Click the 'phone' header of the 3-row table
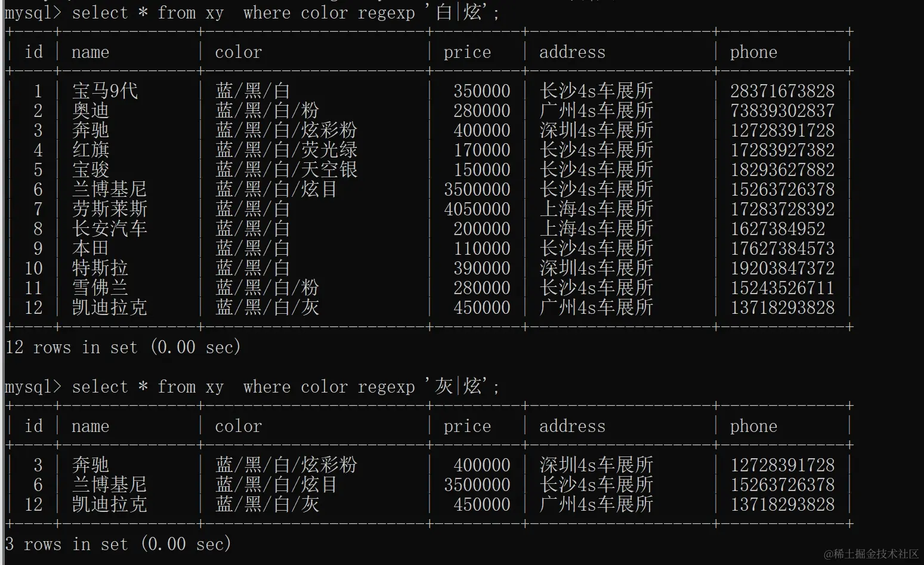Viewport: 924px width, 565px height. pyautogui.click(x=754, y=426)
